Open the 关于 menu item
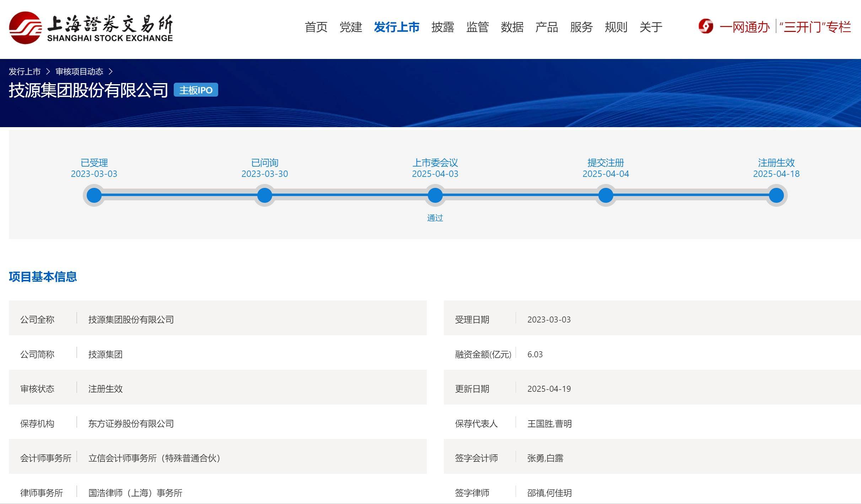This screenshot has height=504, width=861. point(651,27)
